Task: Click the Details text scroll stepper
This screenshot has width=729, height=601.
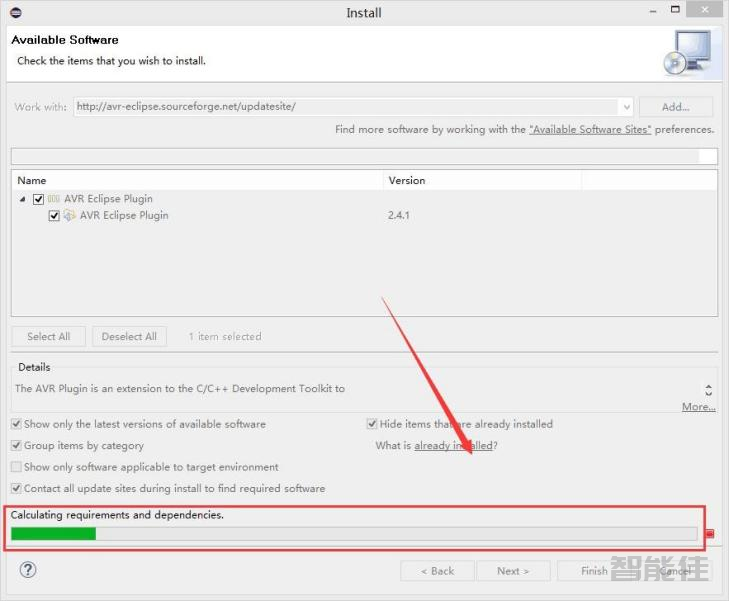Action: pos(709,390)
